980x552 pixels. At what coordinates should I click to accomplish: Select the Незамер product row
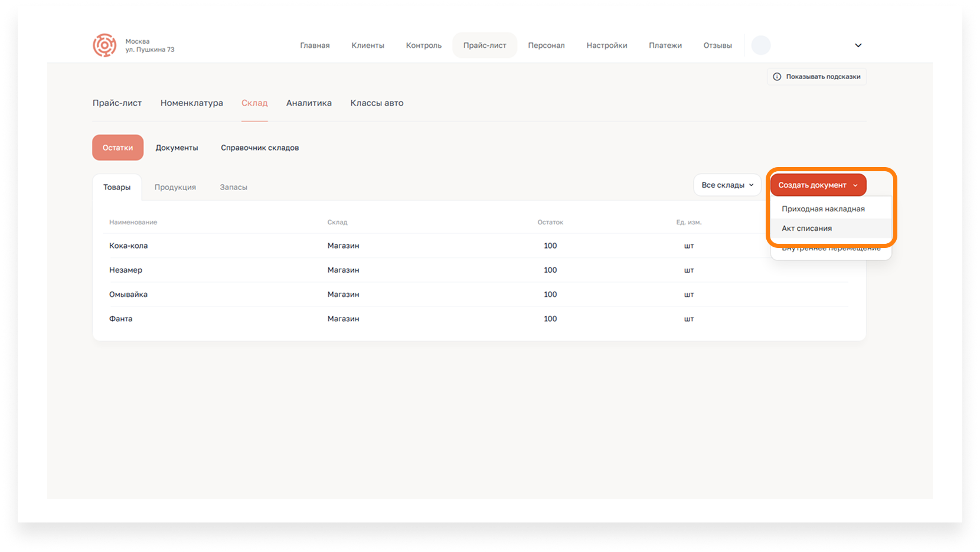point(479,270)
